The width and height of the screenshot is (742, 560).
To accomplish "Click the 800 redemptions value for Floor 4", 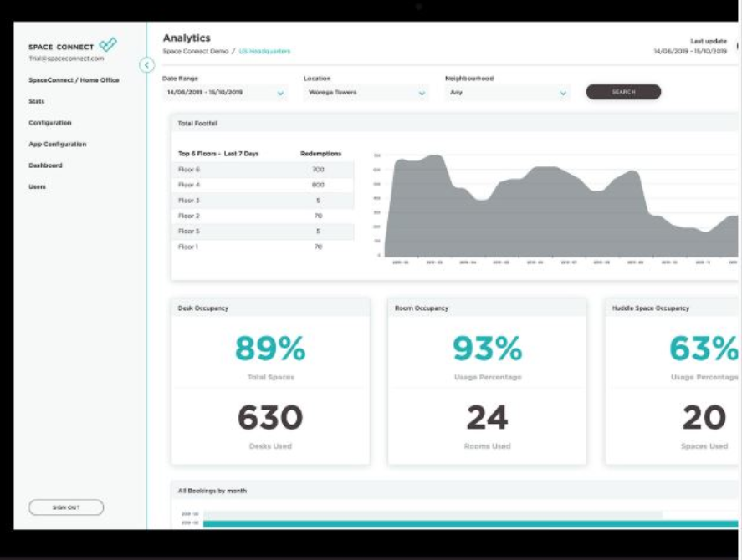I will point(318,185).
